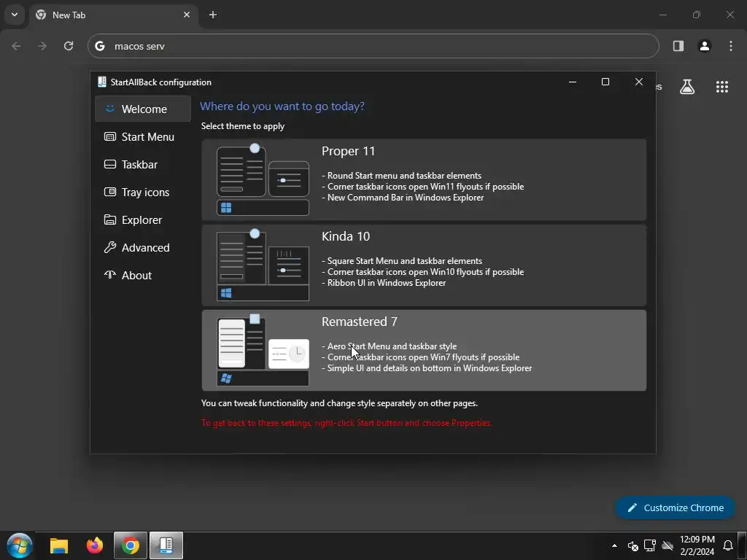Click the Remastered 7 preview thumbnail
Screen dimensions: 747x560
pos(263,350)
